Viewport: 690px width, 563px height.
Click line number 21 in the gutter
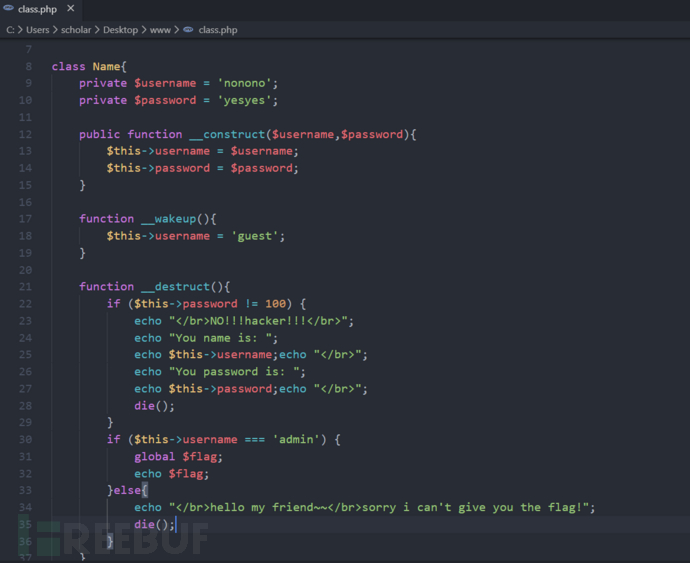pos(26,286)
